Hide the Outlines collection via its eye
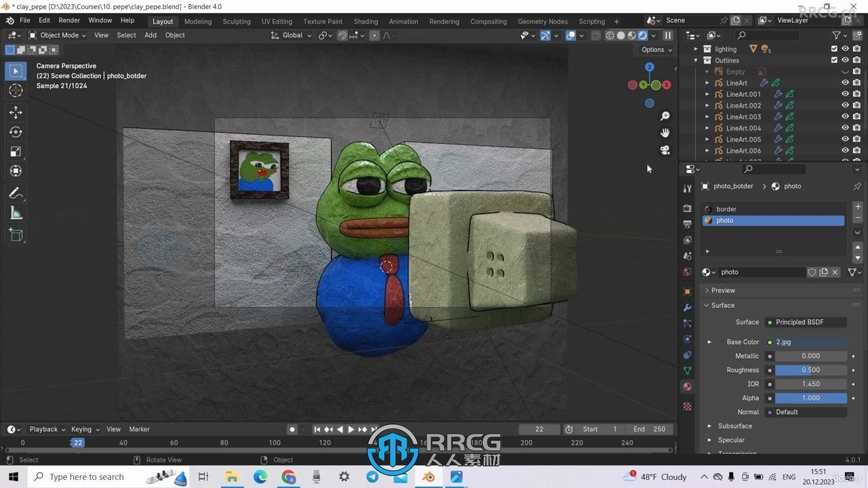868x488 pixels. (845, 60)
